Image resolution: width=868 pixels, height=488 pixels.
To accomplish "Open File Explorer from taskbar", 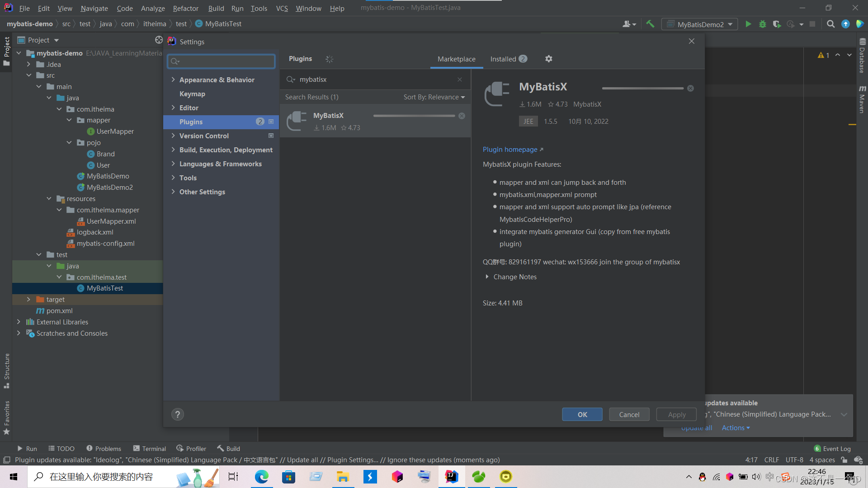I will 343,477.
